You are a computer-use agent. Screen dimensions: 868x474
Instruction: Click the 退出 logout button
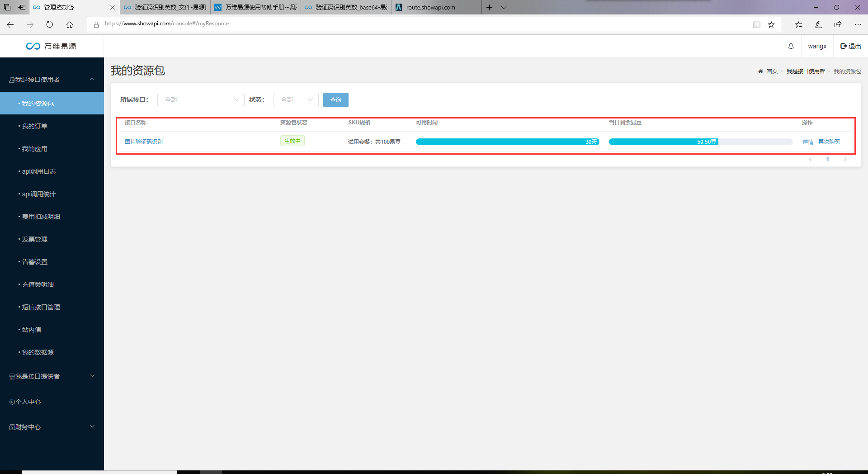pos(851,46)
